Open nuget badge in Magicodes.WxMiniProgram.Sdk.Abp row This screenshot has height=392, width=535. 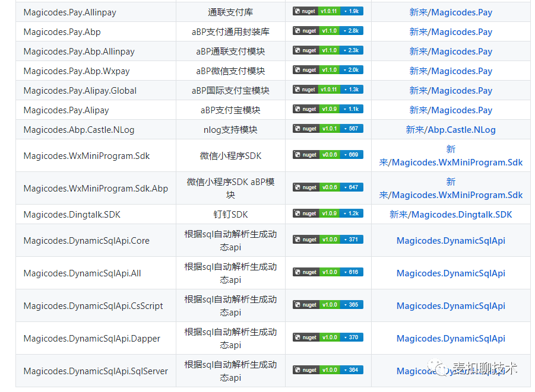coord(328,187)
